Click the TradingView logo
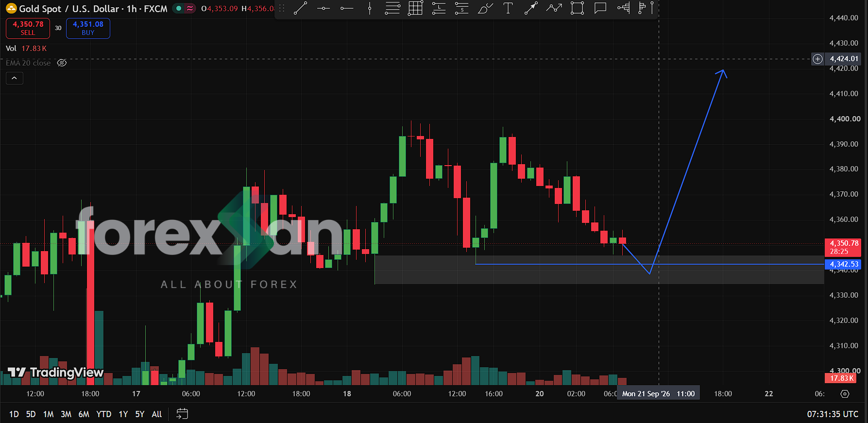 pos(56,372)
